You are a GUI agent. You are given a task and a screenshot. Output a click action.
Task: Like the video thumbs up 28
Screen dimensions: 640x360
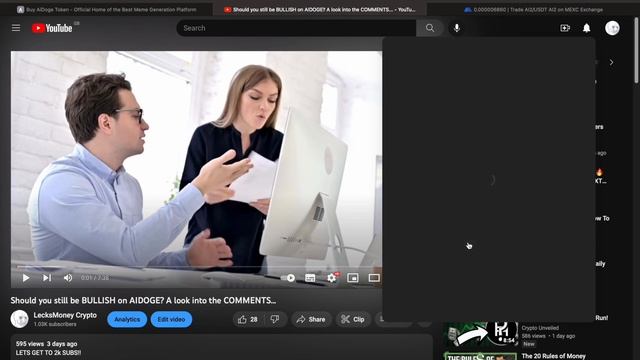click(x=248, y=319)
